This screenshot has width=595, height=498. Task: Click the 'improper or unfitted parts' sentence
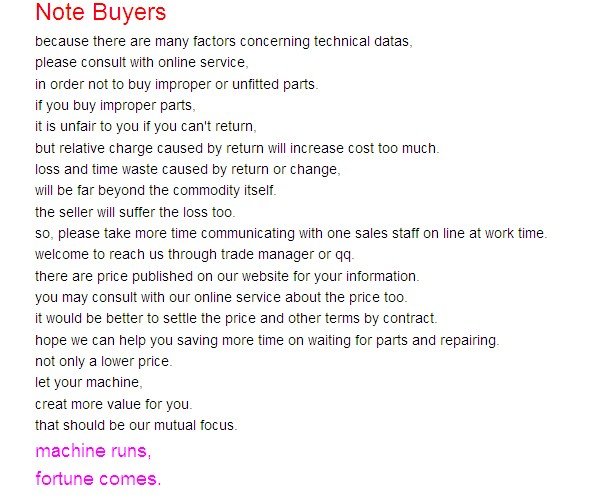176,84
